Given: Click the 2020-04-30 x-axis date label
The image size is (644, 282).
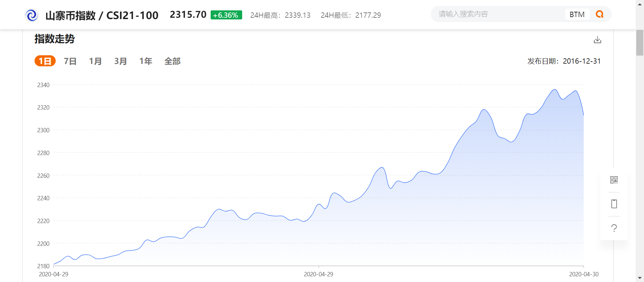Looking at the screenshot, I should 584,274.
